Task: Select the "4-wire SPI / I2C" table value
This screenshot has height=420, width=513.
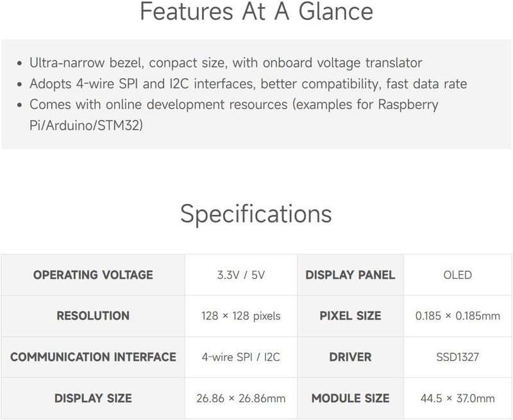Action: tap(241, 357)
